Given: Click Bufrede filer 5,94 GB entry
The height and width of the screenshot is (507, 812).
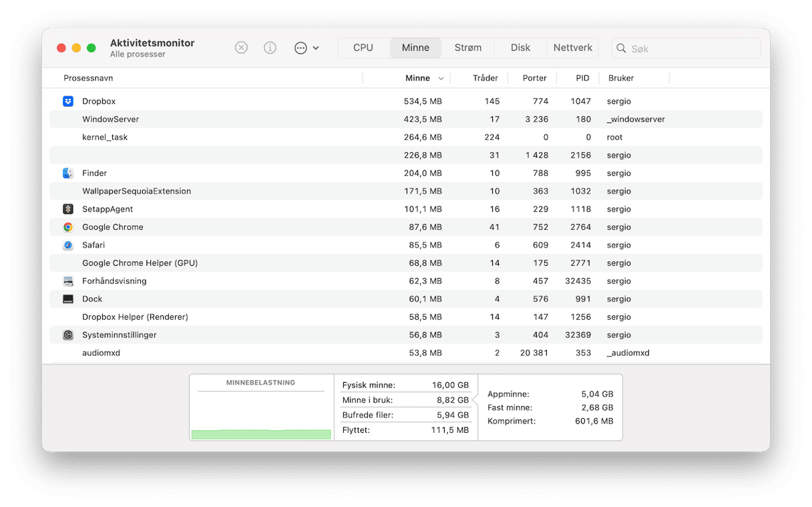Looking at the screenshot, I should coord(405,415).
